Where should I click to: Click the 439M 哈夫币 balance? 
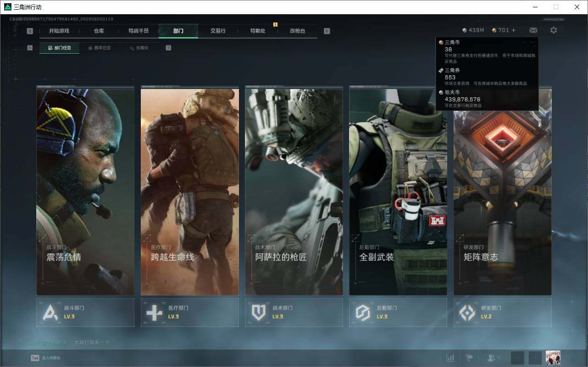coord(473,30)
